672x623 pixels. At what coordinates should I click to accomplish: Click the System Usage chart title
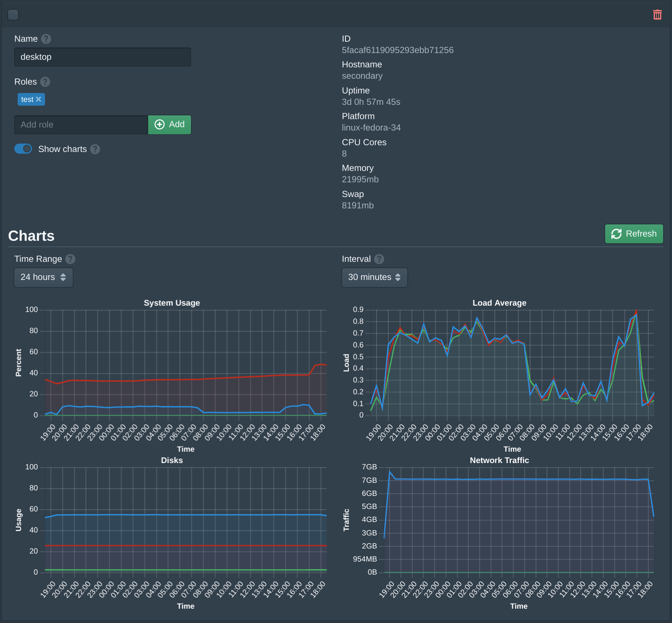pos(172,303)
